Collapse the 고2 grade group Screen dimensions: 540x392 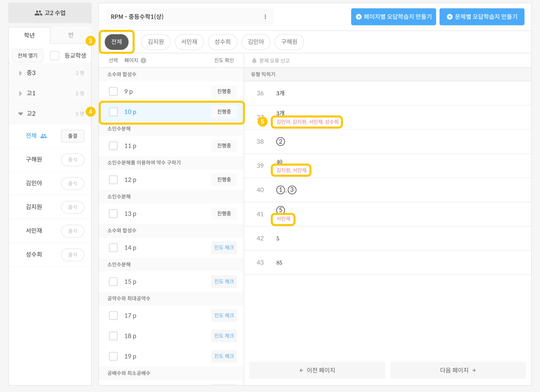21,114
